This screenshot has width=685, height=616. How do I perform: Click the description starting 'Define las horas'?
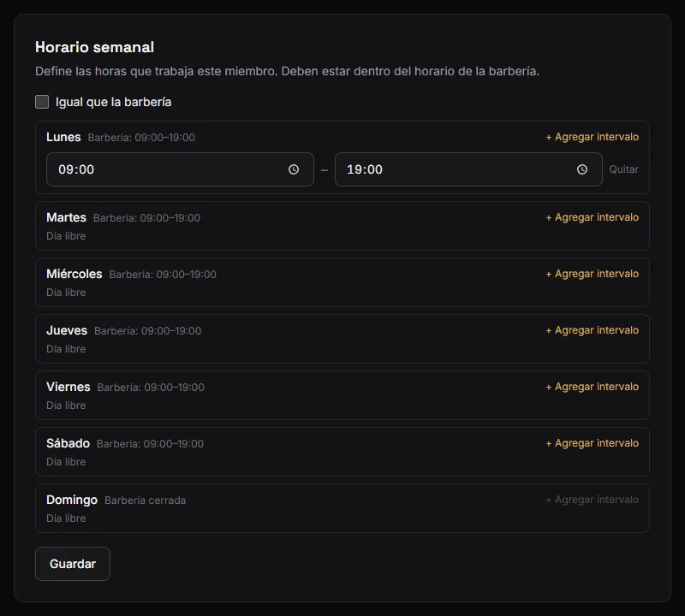tap(287, 71)
